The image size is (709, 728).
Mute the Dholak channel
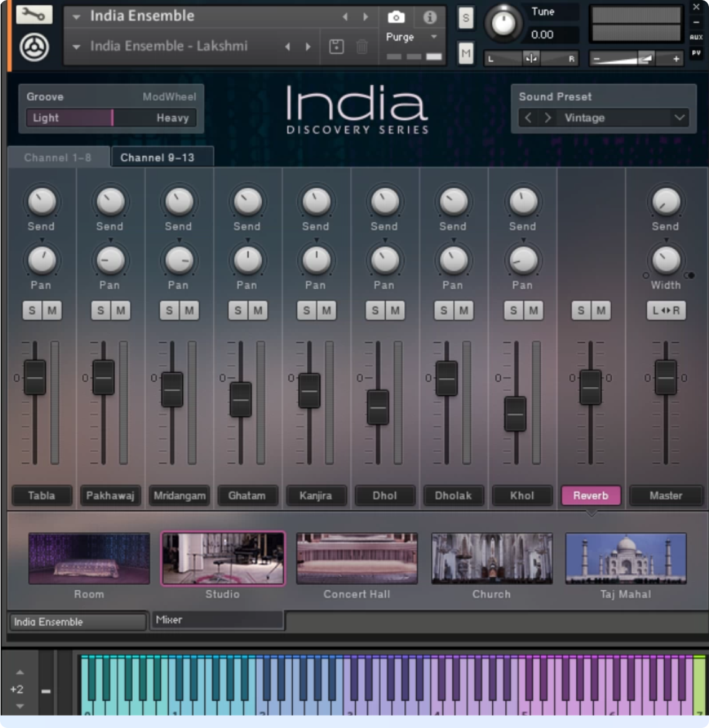(464, 310)
